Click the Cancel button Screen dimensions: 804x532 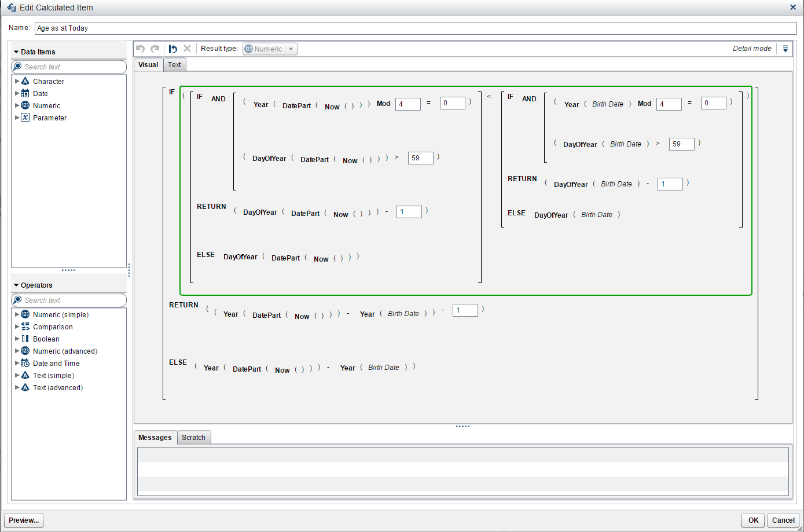(x=783, y=520)
